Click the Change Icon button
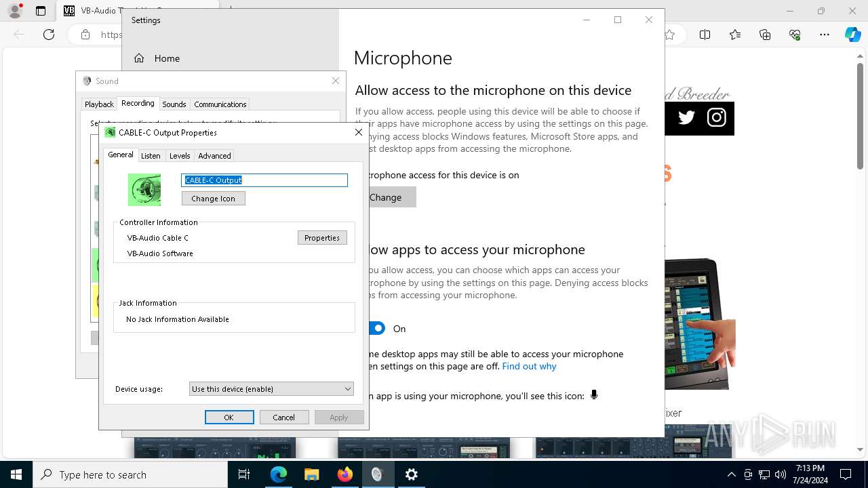 click(x=213, y=199)
